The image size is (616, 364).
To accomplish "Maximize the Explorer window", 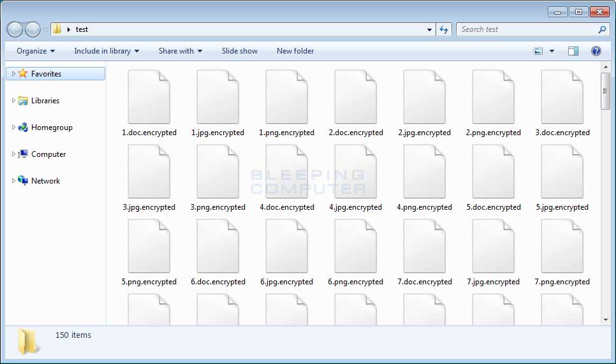I will point(578,11).
